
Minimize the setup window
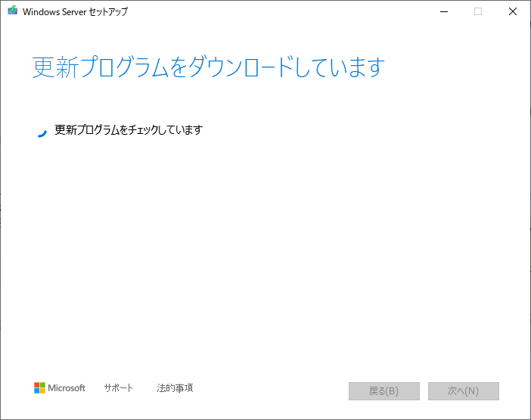(x=443, y=11)
